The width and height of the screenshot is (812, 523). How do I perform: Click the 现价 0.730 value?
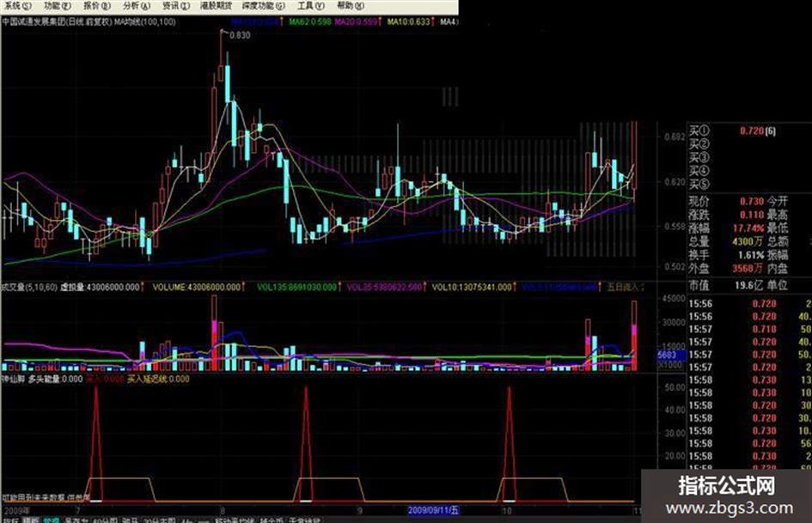[x=751, y=201]
